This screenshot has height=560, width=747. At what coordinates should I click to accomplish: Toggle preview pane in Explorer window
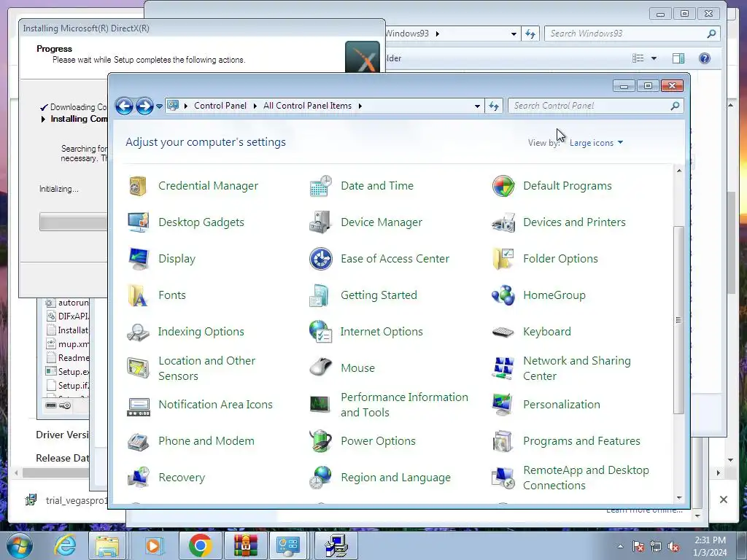coord(678,58)
